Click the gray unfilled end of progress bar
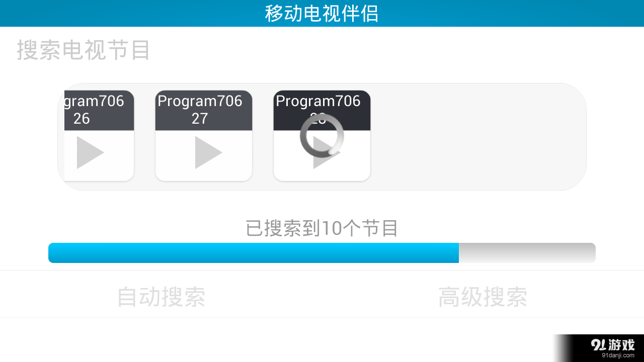Image resolution: width=644 pixels, height=362 pixels. coord(527,253)
